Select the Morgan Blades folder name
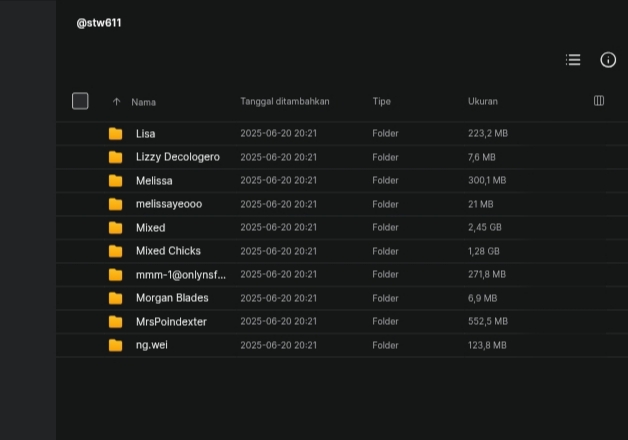This screenshot has width=628, height=440. click(x=172, y=298)
